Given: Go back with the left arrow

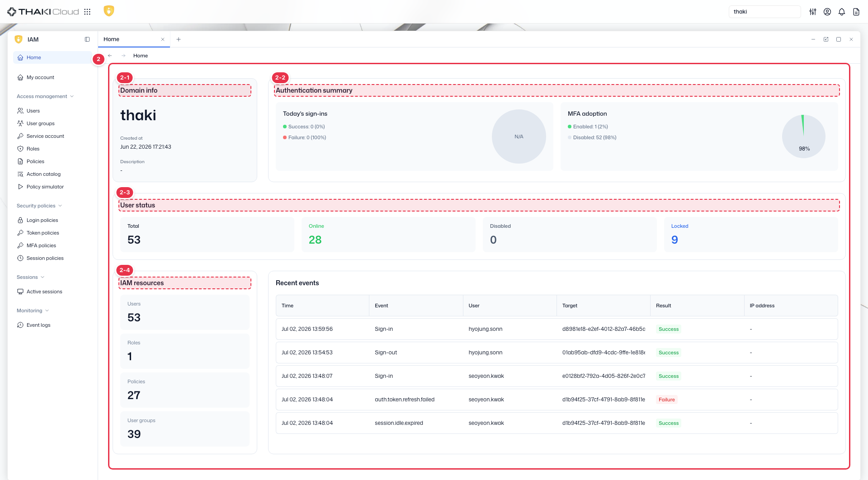Looking at the screenshot, I should 110,56.
